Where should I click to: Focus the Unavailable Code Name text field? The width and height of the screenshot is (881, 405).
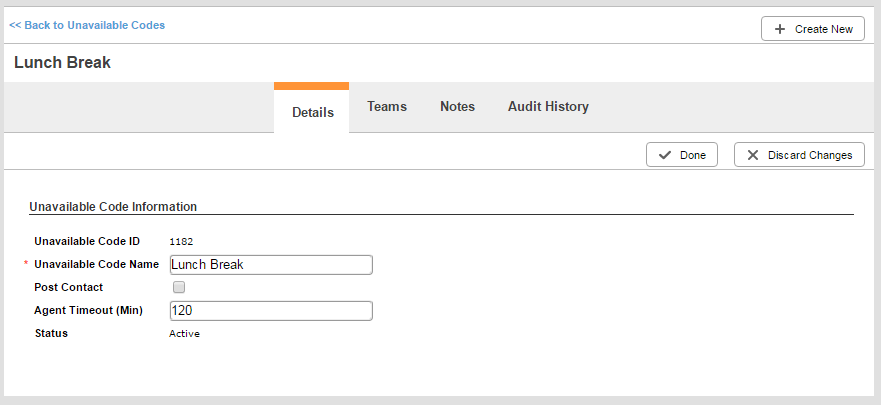point(271,264)
